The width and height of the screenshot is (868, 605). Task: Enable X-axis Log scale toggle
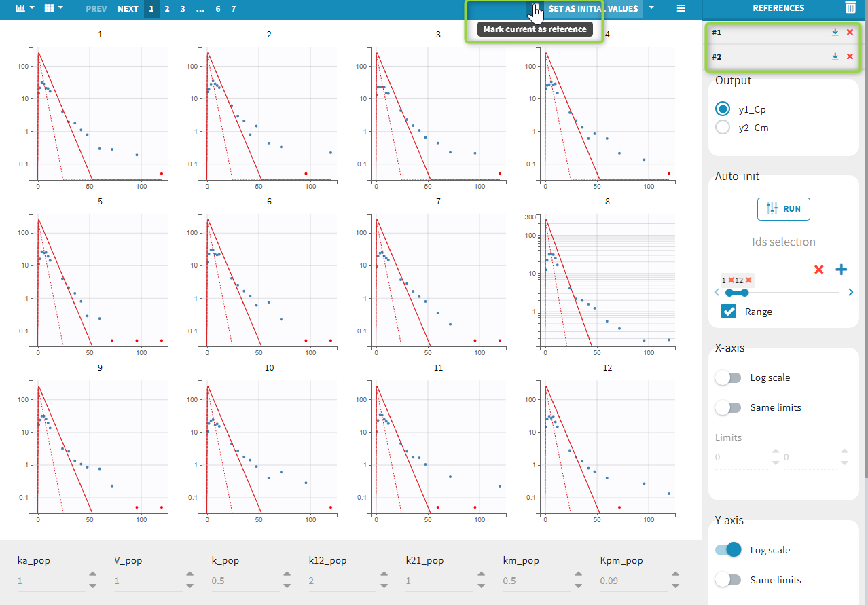(x=729, y=378)
